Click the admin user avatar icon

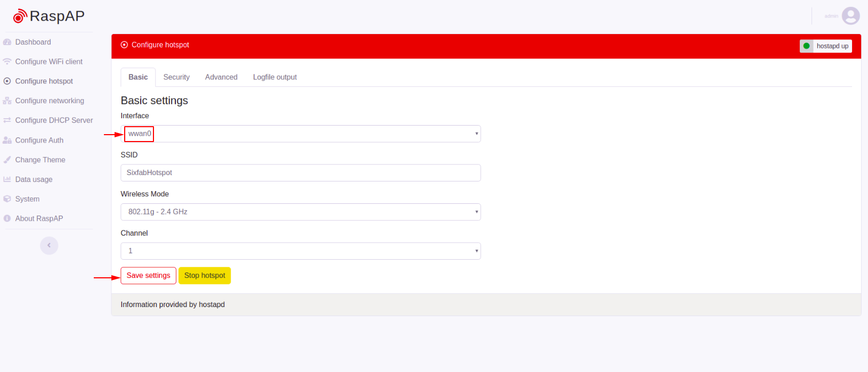850,16
